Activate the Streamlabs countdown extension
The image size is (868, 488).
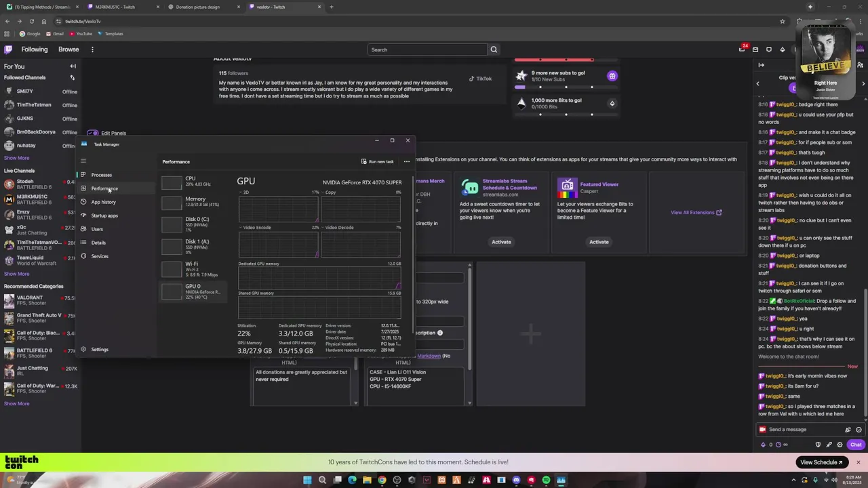(501, 242)
